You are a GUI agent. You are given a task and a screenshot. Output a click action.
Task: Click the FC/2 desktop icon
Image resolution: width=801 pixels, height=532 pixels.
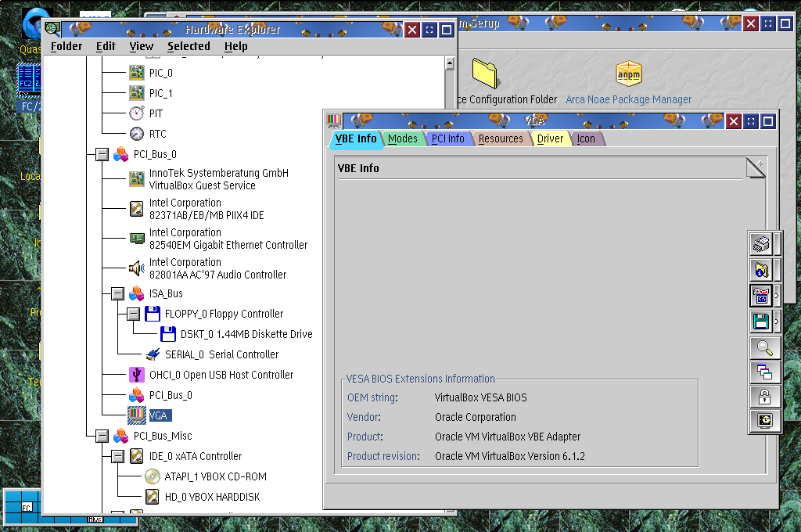[29, 80]
